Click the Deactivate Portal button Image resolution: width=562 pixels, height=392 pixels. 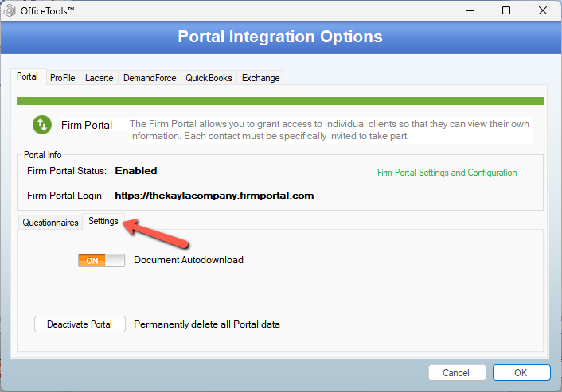point(80,324)
